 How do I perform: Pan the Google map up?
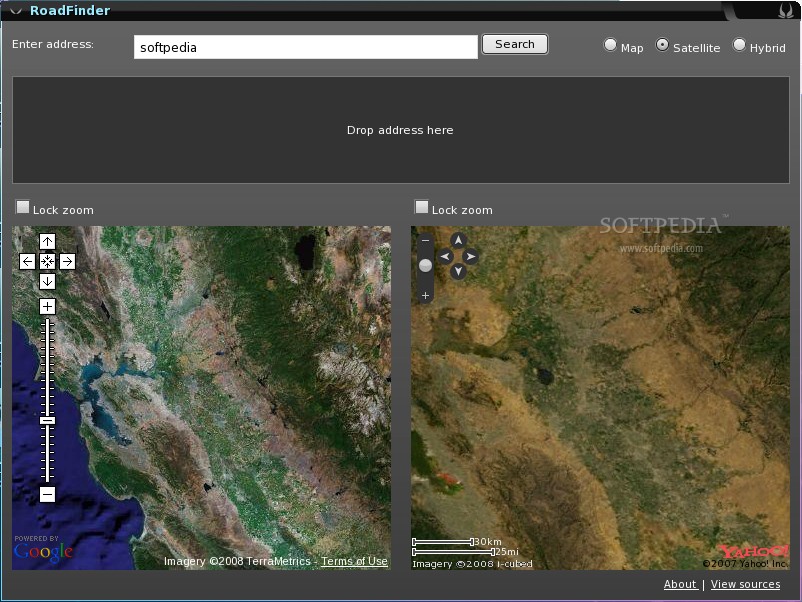coord(47,241)
